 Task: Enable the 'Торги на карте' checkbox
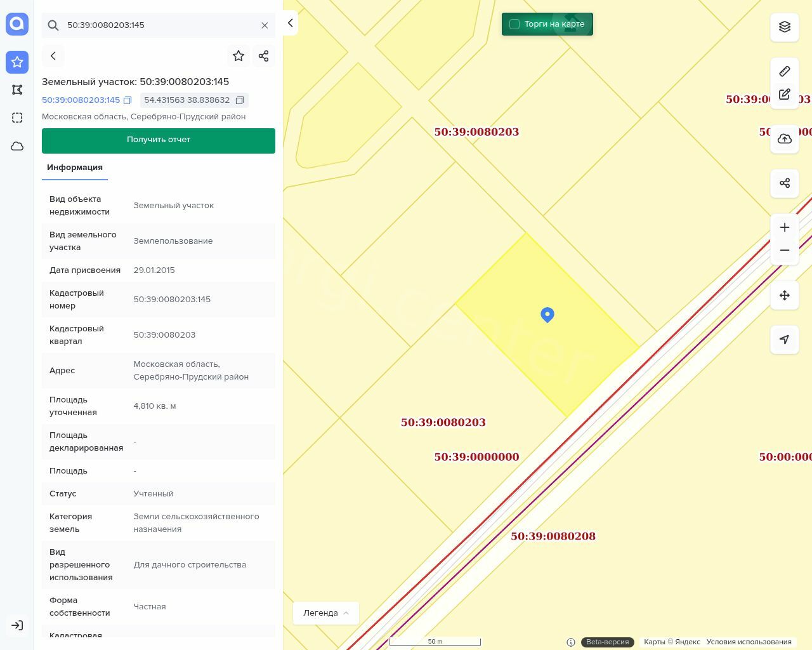click(514, 24)
